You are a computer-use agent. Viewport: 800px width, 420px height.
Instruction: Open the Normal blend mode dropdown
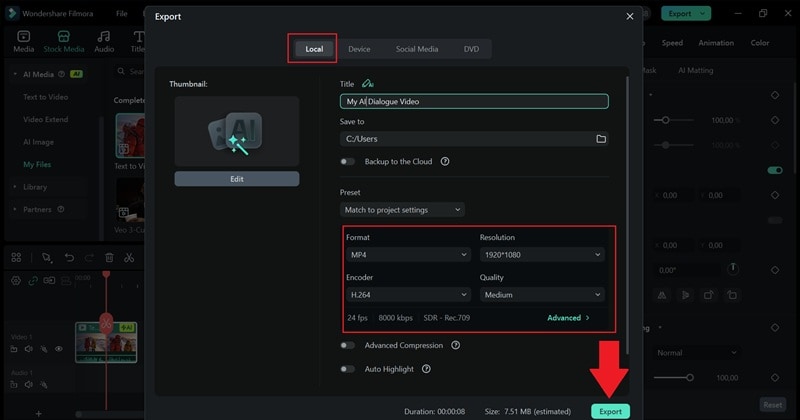point(696,353)
